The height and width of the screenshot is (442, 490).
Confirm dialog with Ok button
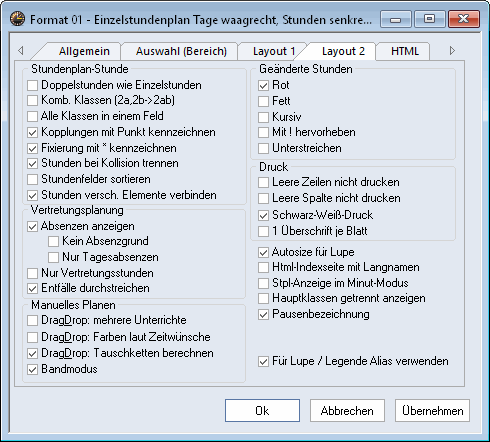tap(262, 411)
